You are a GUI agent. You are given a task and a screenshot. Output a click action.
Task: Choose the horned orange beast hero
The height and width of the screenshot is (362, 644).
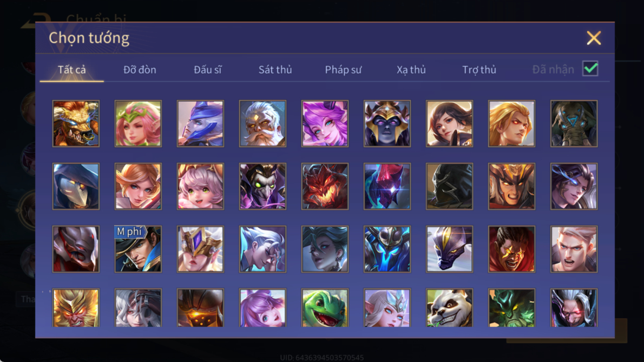(x=76, y=123)
